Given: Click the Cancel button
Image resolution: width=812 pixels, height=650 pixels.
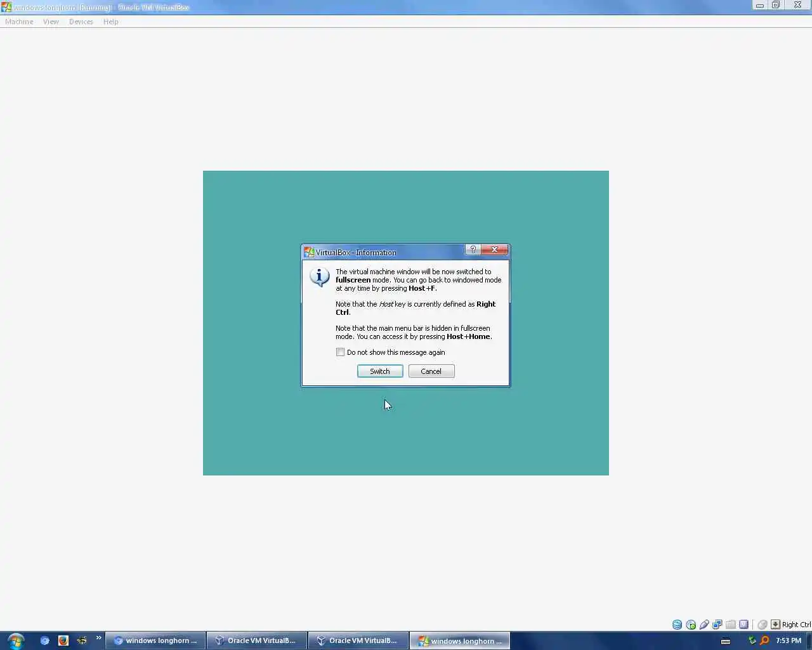Looking at the screenshot, I should pos(431,371).
